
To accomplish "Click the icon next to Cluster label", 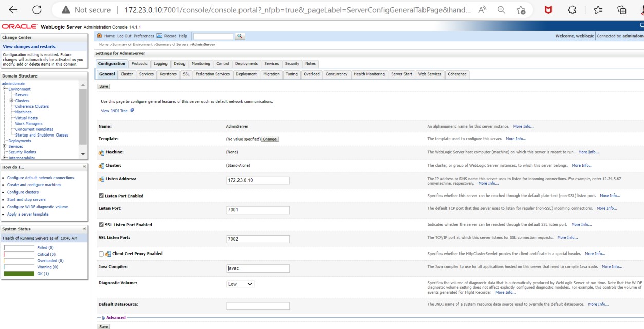I will click(101, 166).
